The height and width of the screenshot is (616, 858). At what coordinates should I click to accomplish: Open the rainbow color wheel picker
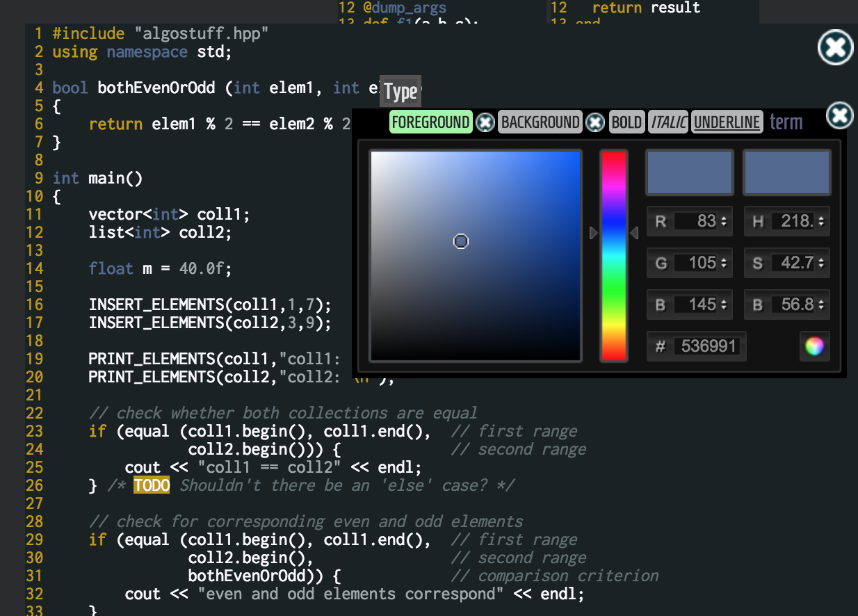pos(814,346)
